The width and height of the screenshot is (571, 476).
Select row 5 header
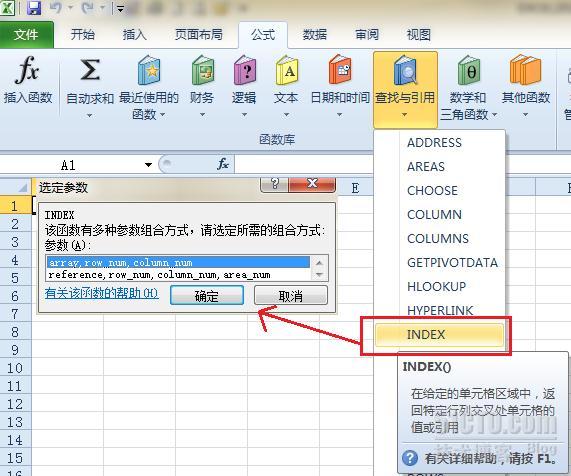click(x=15, y=278)
